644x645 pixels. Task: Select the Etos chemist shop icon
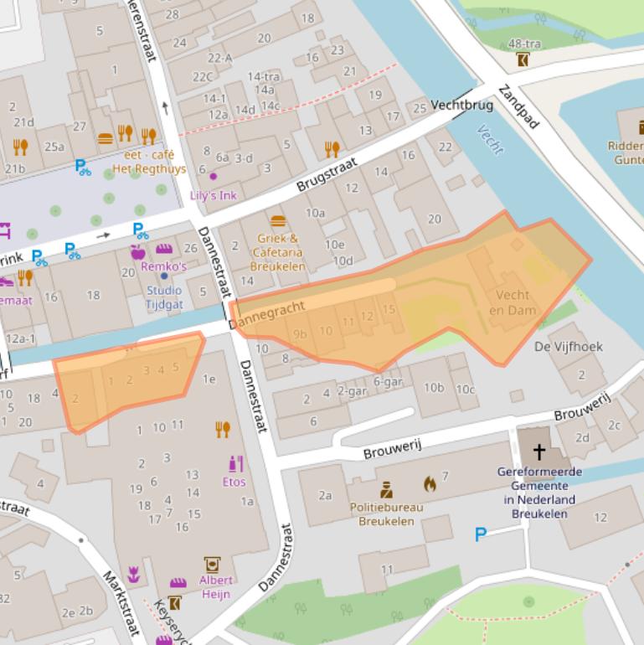235,463
